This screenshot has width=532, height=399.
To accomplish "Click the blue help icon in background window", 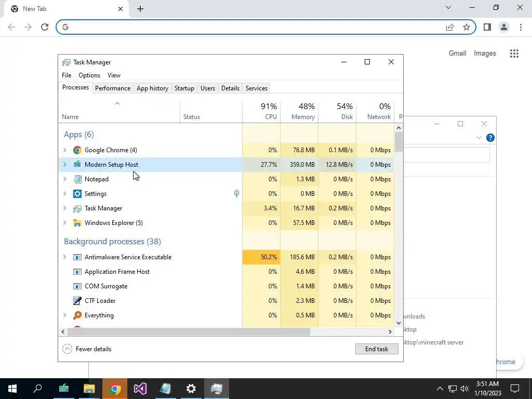I will pyautogui.click(x=490, y=138).
